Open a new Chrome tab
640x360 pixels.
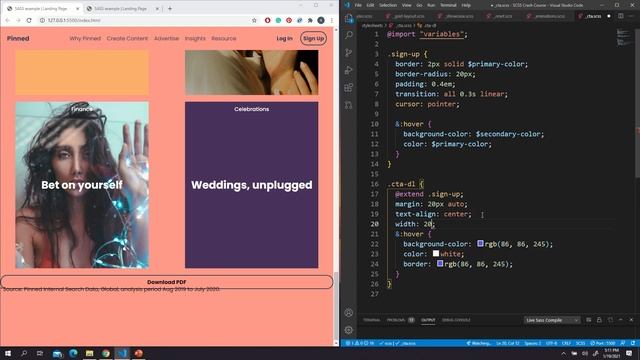pyautogui.click(x=170, y=8)
